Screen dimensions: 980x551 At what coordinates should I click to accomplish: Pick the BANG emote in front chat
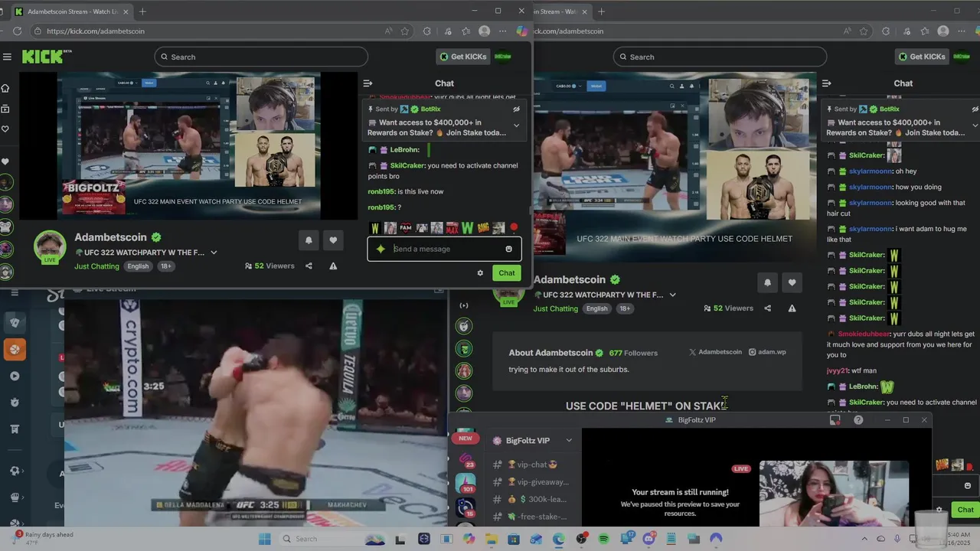pyautogui.click(x=483, y=228)
